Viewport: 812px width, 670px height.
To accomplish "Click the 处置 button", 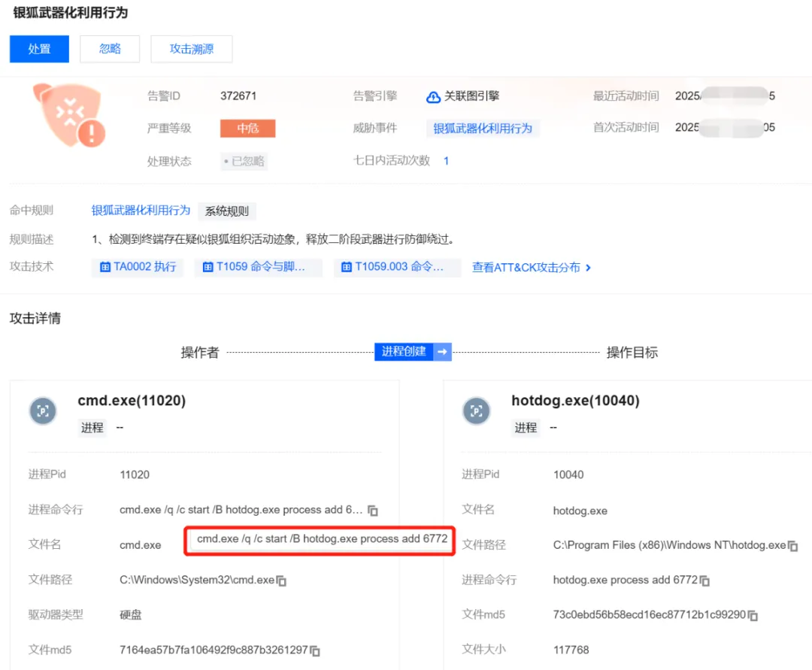I will click(x=39, y=49).
